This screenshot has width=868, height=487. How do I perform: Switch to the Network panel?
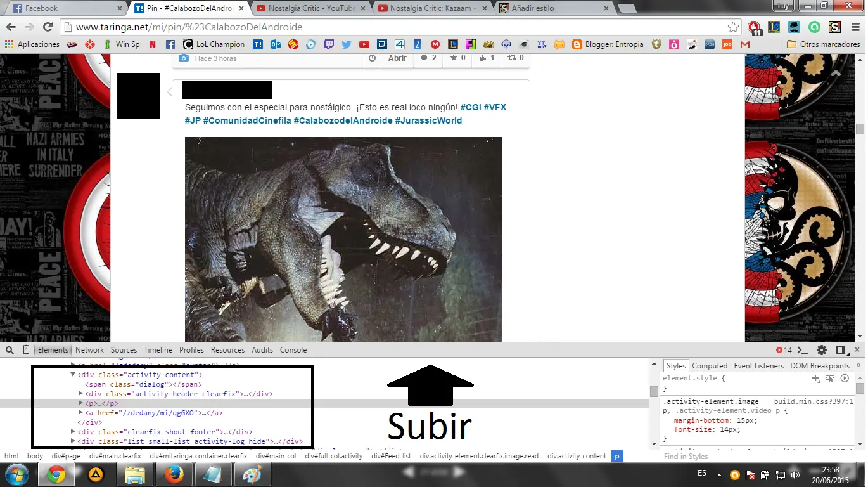pos(89,350)
